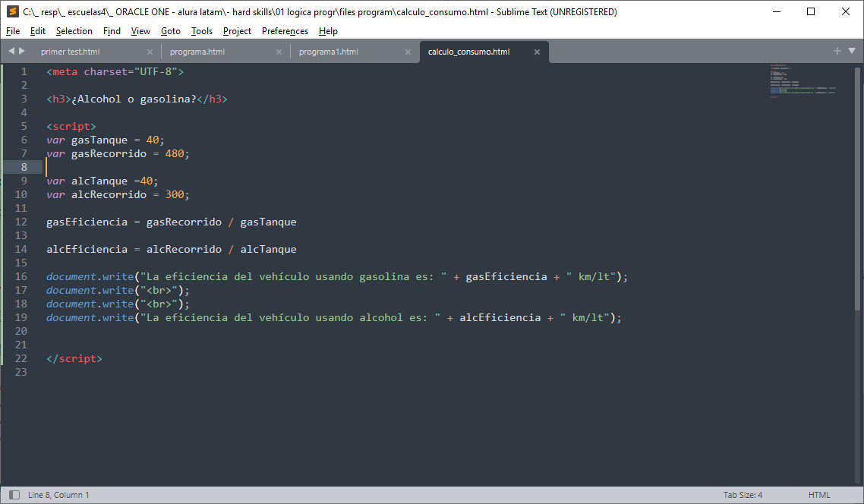Open the Help menu
Screen dimensions: 864x504
point(328,31)
